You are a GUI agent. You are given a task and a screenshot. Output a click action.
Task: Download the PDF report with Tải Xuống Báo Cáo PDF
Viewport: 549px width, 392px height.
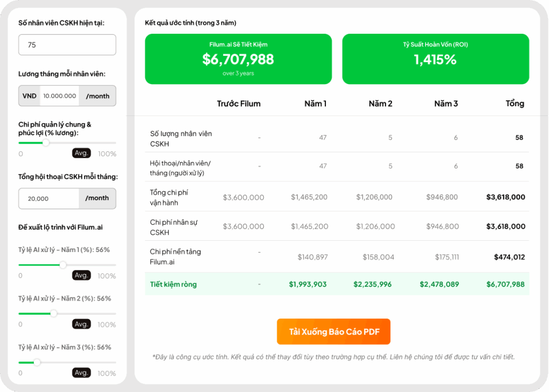click(x=333, y=331)
